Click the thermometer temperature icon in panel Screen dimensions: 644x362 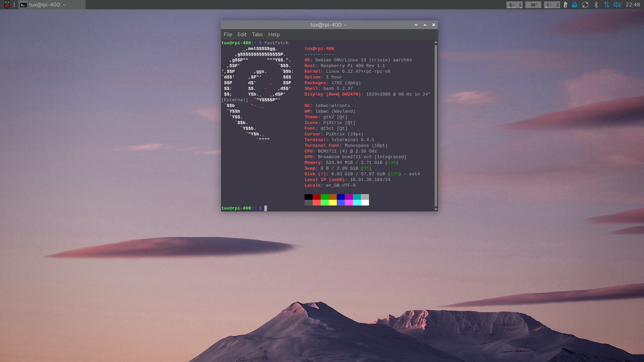pyautogui.click(x=566, y=5)
